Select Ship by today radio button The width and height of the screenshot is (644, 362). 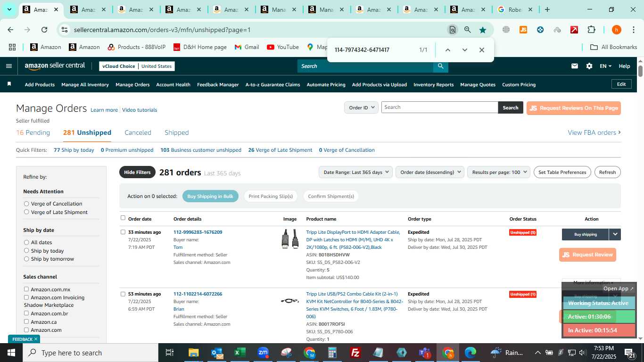(x=26, y=251)
